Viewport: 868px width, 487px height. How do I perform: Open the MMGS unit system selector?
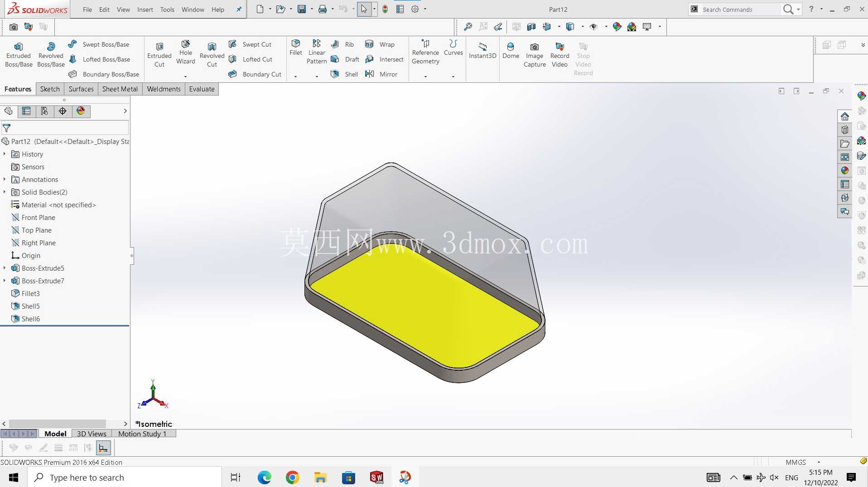(x=803, y=462)
